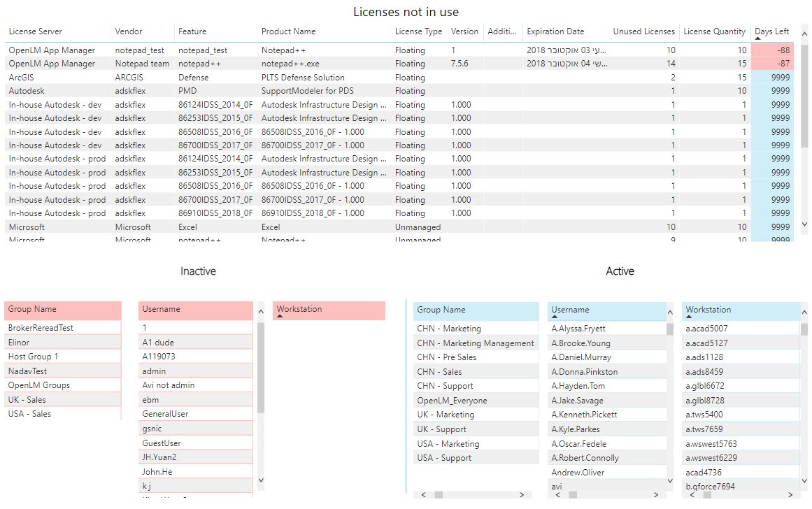The image size is (812, 509).
Task: Select CHN - Pre Sales active group
Action: [x=446, y=357]
